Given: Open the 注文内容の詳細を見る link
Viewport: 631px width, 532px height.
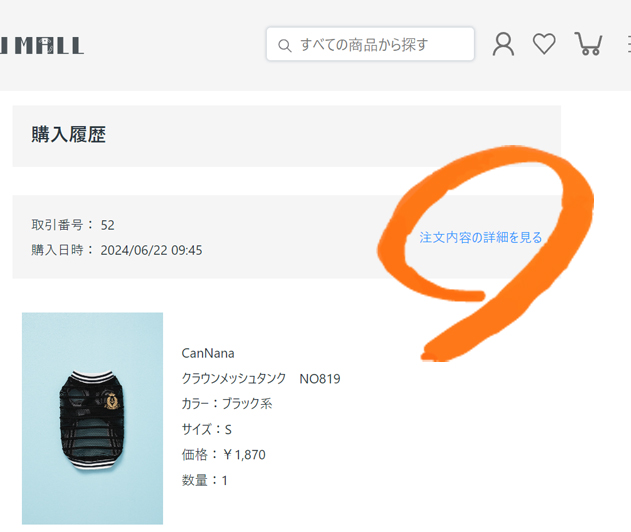Looking at the screenshot, I should pyautogui.click(x=480, y=237).
